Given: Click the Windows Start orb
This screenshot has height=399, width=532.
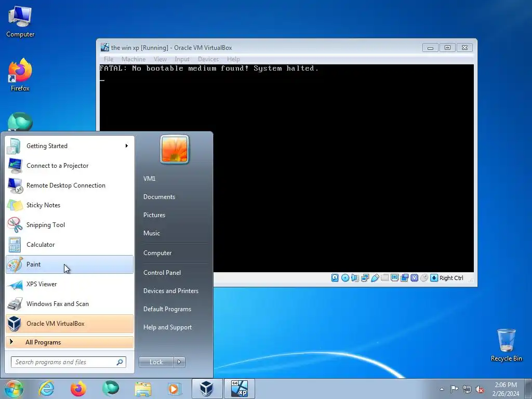Looking at the screenshot, I should 14,389.
